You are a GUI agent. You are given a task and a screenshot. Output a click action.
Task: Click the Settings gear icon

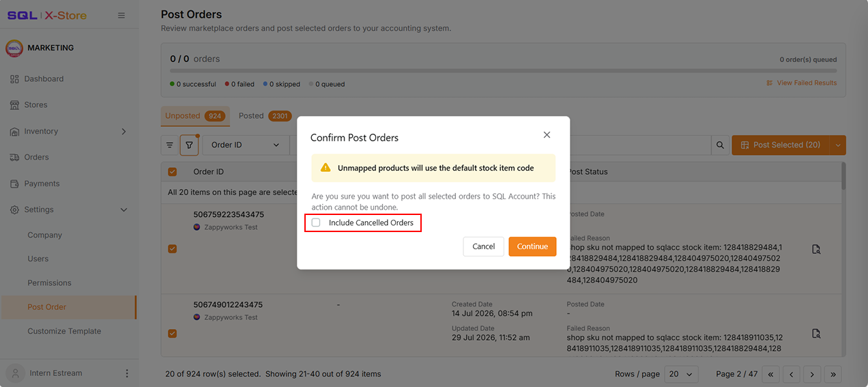[x=14, y=210]
